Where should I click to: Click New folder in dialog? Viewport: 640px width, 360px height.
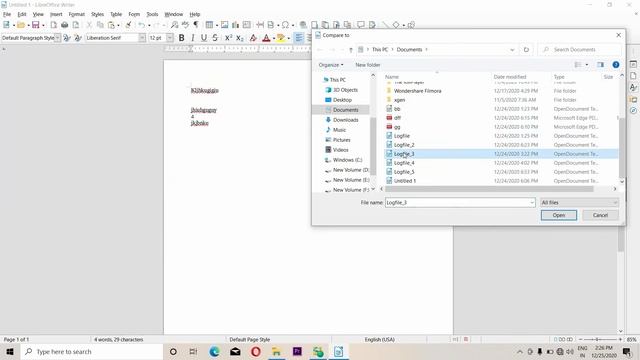click(368, 65)
